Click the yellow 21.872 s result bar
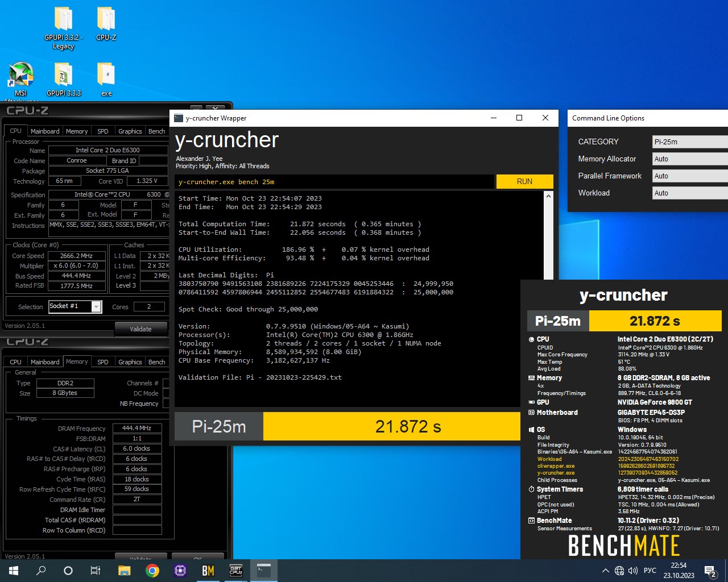The image size is (728, 582). point(392,427)
